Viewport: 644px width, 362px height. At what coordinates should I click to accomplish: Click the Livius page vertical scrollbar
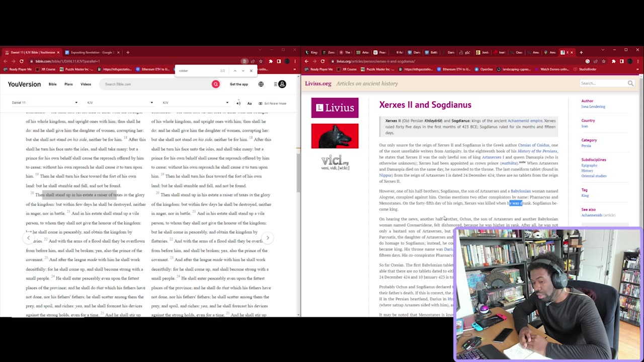point(641,196)
